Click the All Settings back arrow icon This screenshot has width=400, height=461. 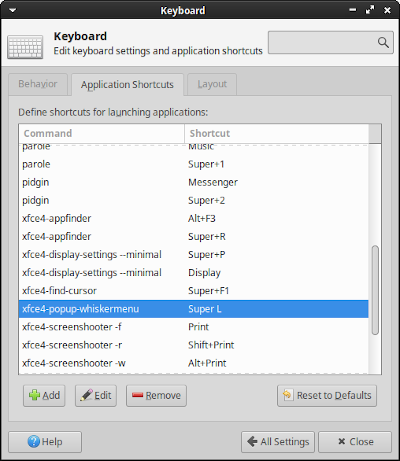pos(252,442)
